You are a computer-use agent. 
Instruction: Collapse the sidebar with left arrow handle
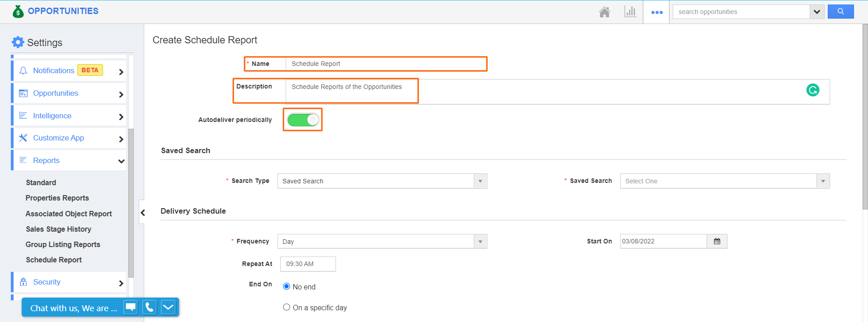click(x=142, y=212)
